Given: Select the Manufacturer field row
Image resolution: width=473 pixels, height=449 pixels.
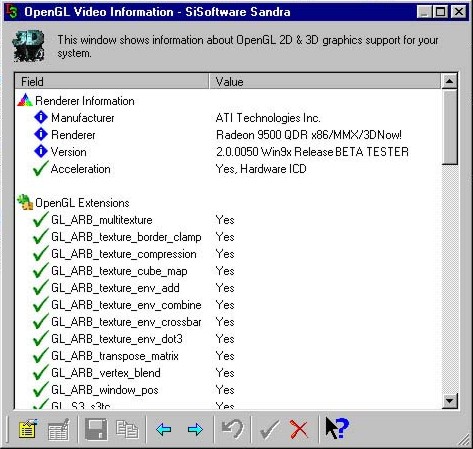Looking at the screenshot, I should point(83,118).
